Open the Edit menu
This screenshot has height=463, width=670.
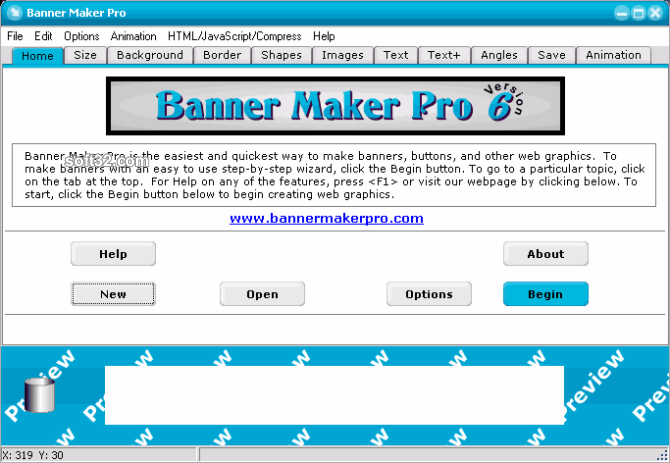[x=43, y=36]
